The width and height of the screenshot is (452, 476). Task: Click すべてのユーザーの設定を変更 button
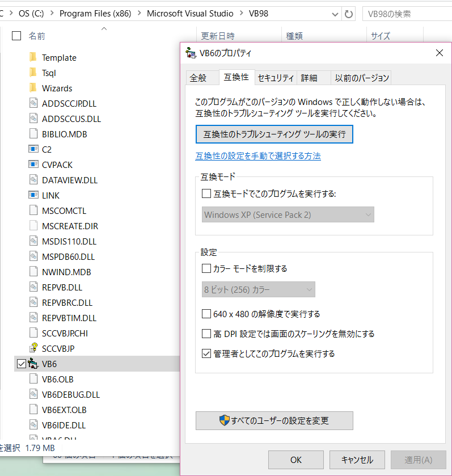(274, 420)
